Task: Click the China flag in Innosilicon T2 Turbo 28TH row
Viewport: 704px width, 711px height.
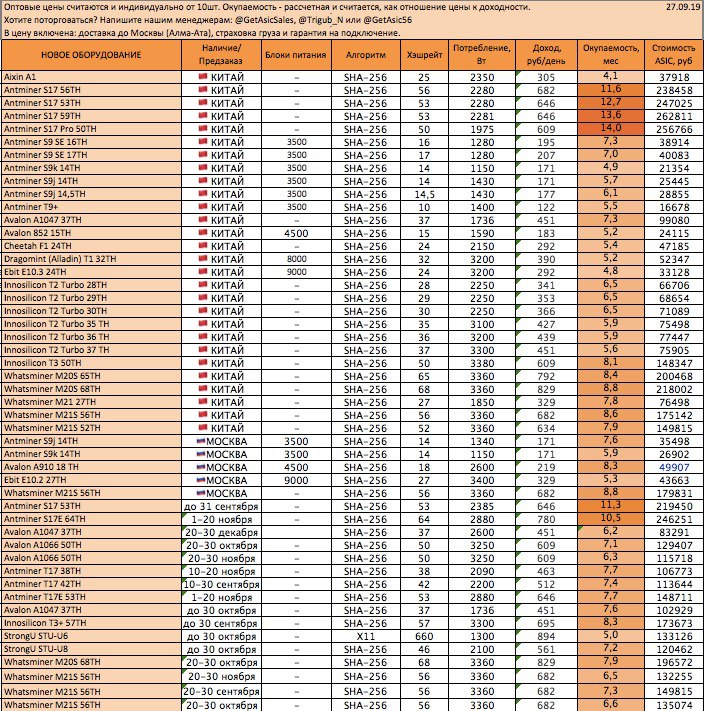Action: point(203,284)
